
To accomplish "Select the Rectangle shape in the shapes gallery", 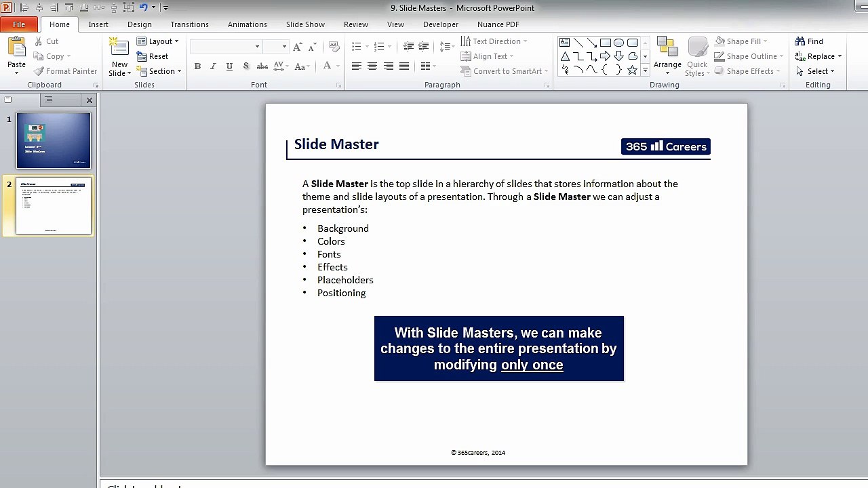I will pyautogui.click(x=606, y=43).
